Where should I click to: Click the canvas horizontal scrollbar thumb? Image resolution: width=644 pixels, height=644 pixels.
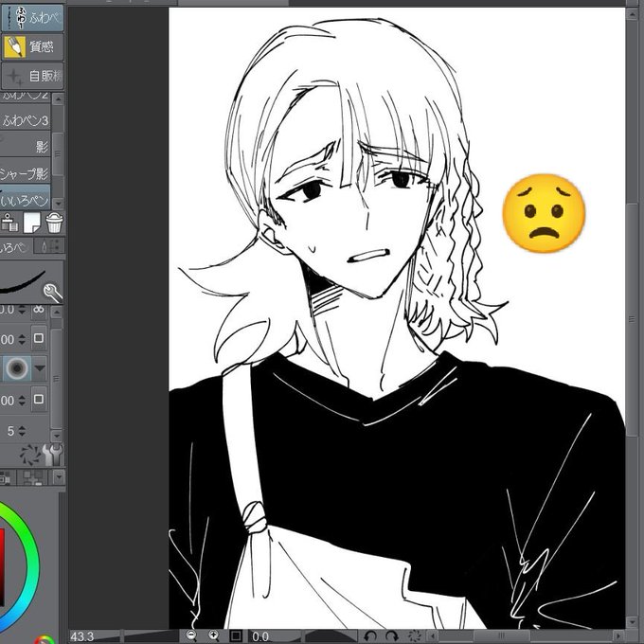502,636
